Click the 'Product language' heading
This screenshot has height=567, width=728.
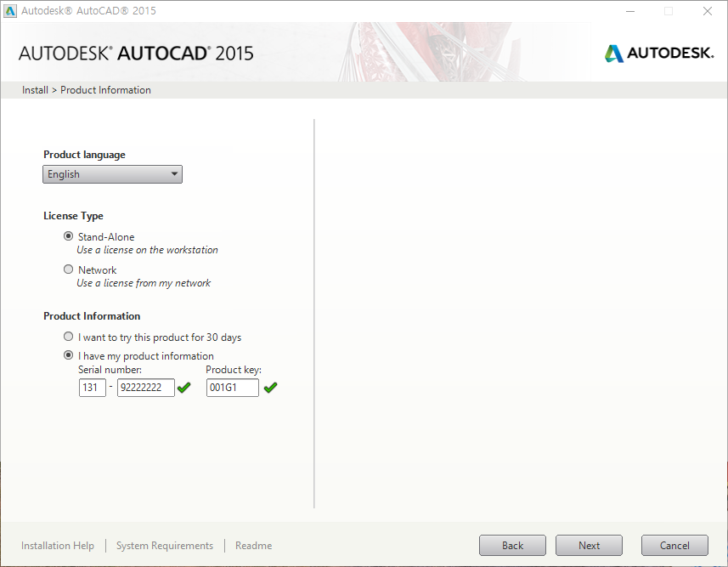(x=84, y=155)
